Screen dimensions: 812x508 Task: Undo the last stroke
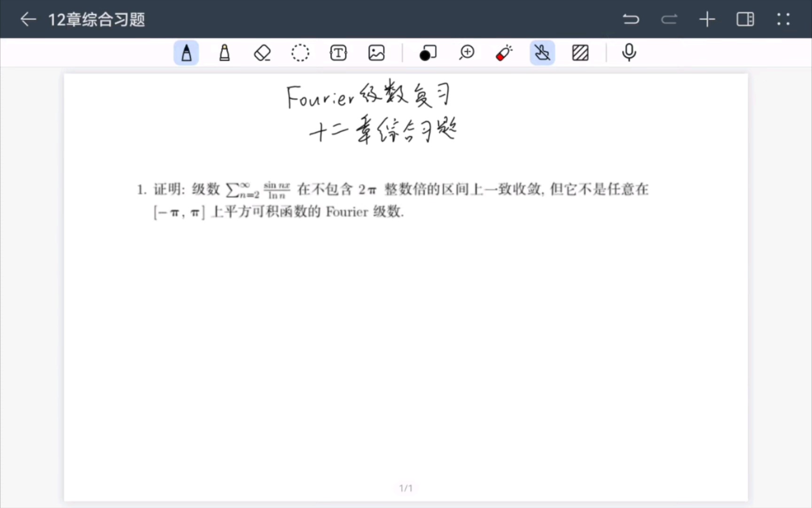(631, 19)
